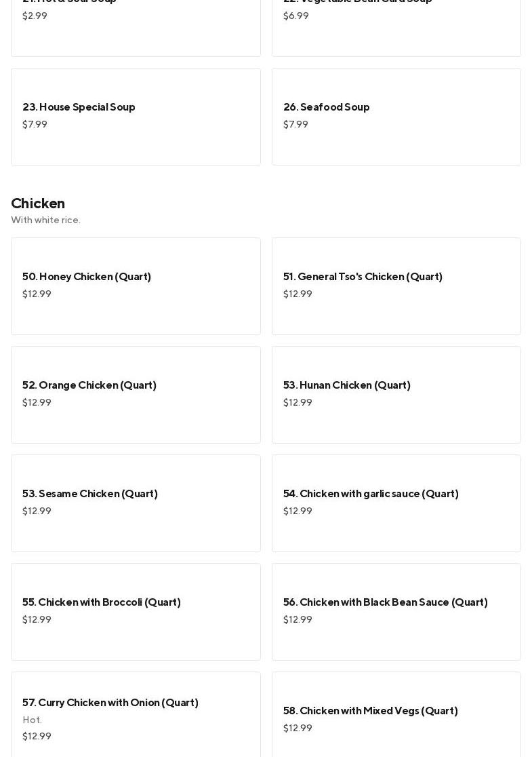Image resolution: width=532 pixels, height=757 pixels.
Task: Open Chicken with garlic sauce (Quart)
Action: point(396,503)
